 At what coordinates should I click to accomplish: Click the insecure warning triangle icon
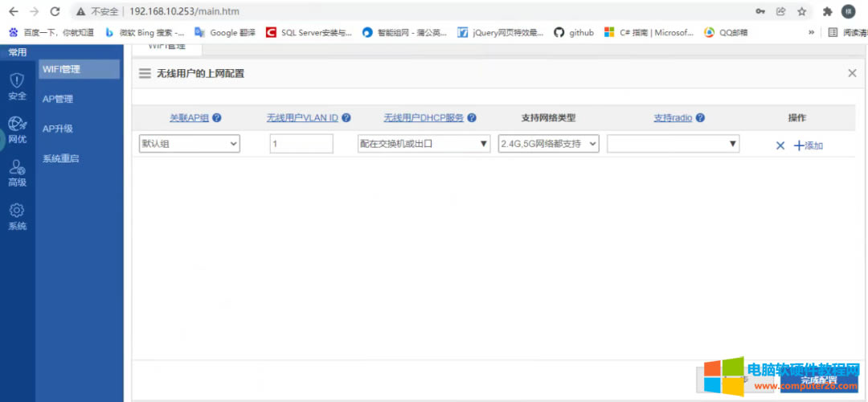81,11
